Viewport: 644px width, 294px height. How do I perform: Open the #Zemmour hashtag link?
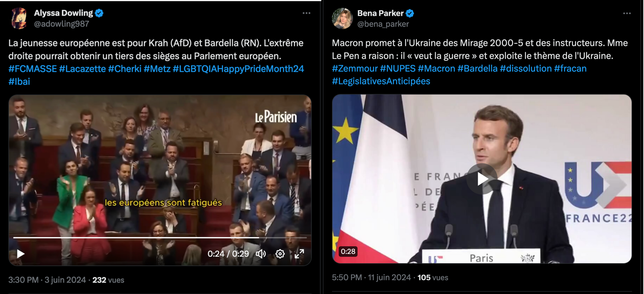355,69
